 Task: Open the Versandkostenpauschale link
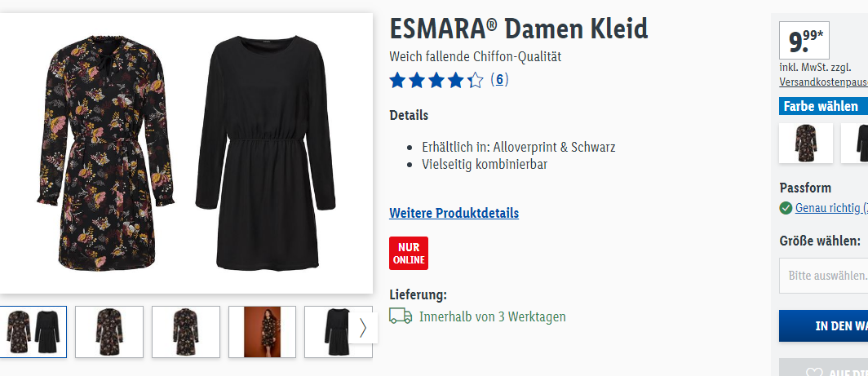pos(824,82)
